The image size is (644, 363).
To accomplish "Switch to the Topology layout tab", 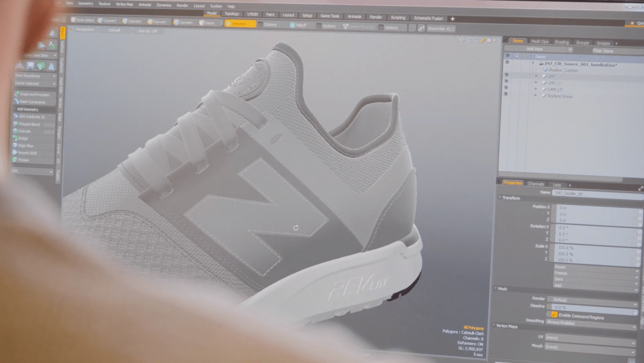I will (x=232, y=14).
